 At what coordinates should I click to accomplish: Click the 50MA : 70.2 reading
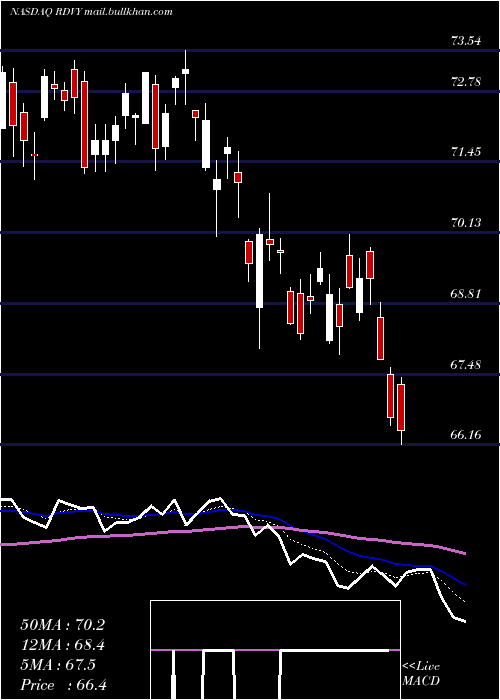62,625
